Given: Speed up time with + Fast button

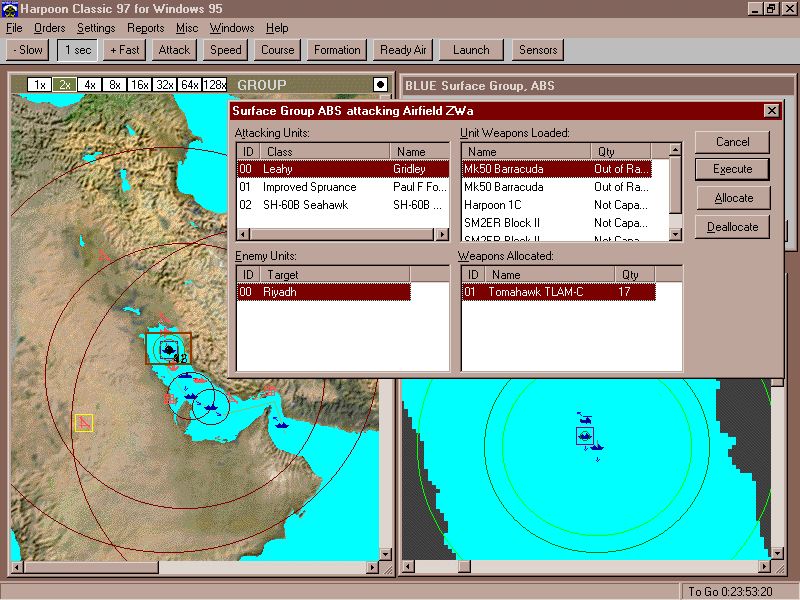Looking at the screenshot, I should (125, 50).
